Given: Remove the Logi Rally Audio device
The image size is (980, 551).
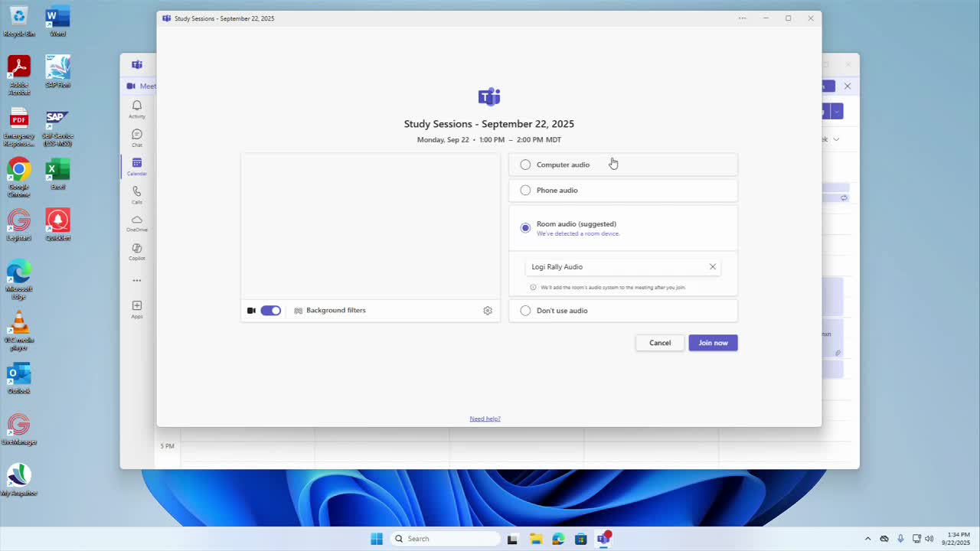Looking at the screenshot, I should pos(713,267).
